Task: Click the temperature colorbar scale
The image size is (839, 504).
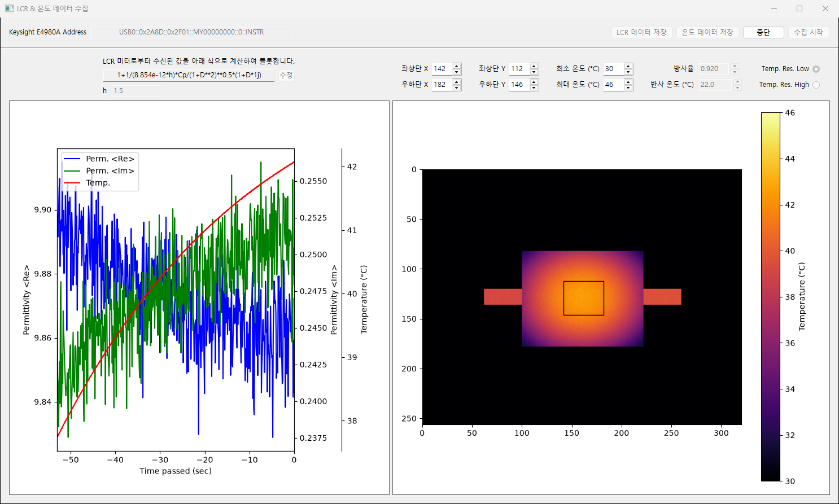Action: (771, 297)
